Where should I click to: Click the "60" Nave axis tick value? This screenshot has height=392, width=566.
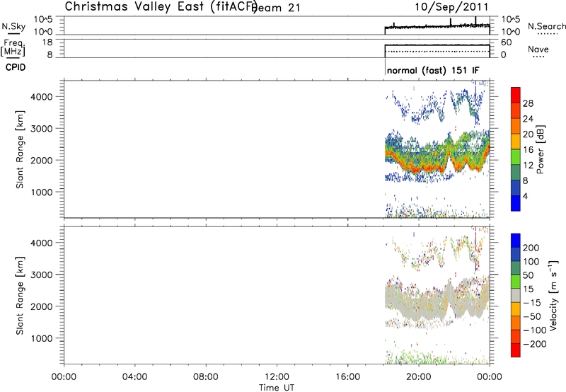coord(506,42)
